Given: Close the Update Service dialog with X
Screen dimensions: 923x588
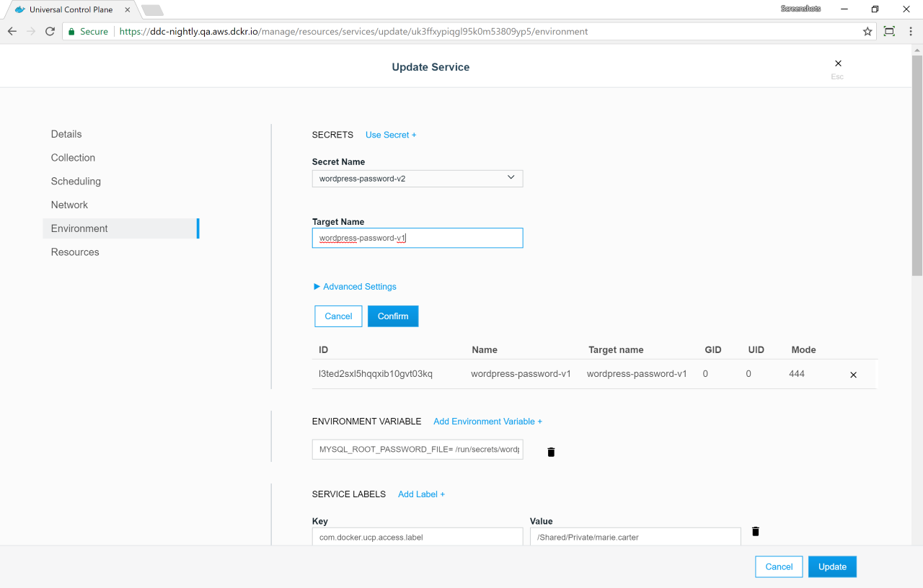Looking at the screenshot, I should pyautogui.click(x=837, y=64).
